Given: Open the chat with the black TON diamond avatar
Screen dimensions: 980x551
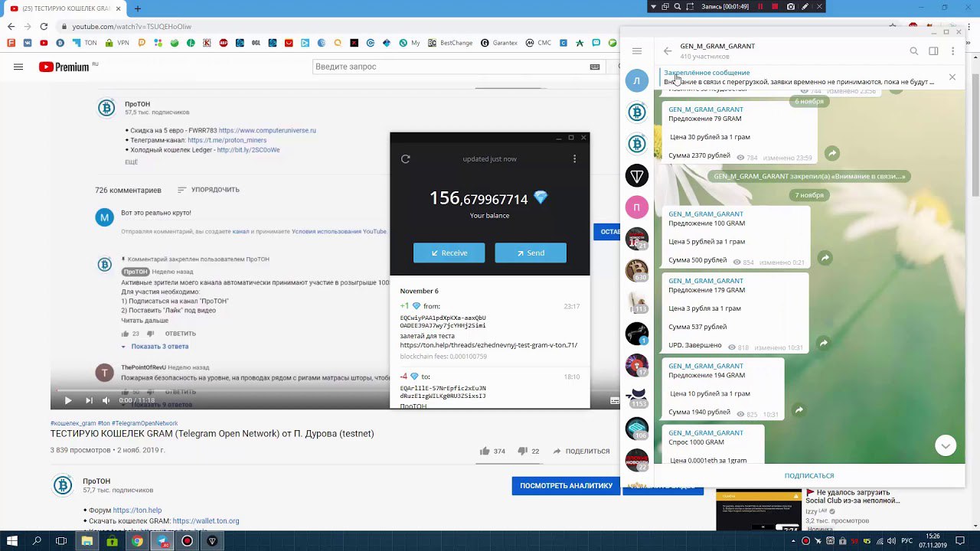Looking at the screenshot, I should point(637,176).
